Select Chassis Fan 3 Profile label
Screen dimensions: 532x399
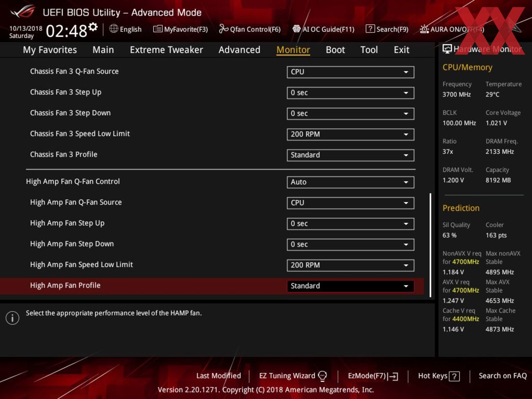(x=64, y=155)
